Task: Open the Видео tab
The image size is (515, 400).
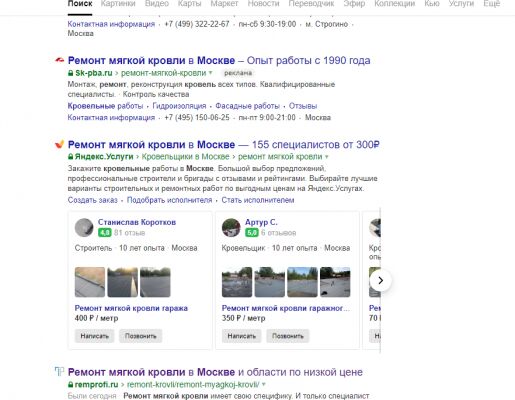Action: [x=157, y=4]
